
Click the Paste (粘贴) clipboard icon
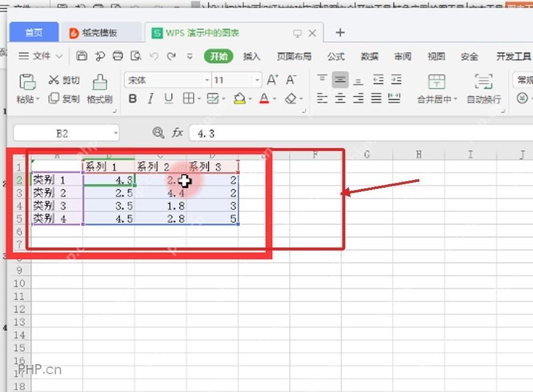(27, 82)
